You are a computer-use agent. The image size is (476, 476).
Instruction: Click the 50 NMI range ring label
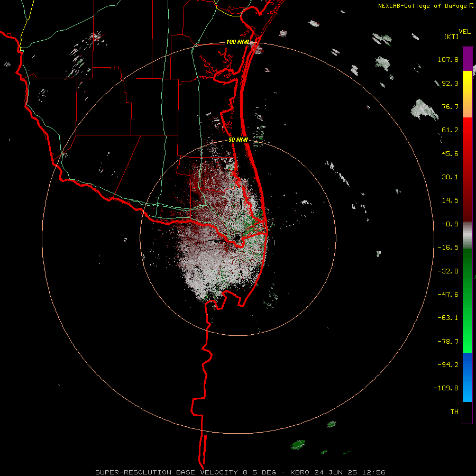pos(239,140)
